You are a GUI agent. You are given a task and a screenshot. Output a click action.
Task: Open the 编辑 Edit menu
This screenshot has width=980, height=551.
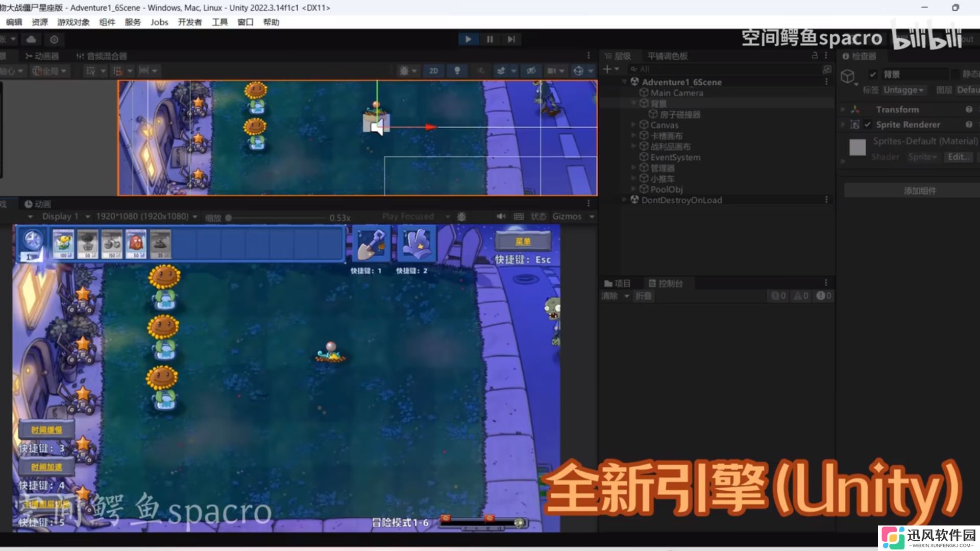point(14,22)
